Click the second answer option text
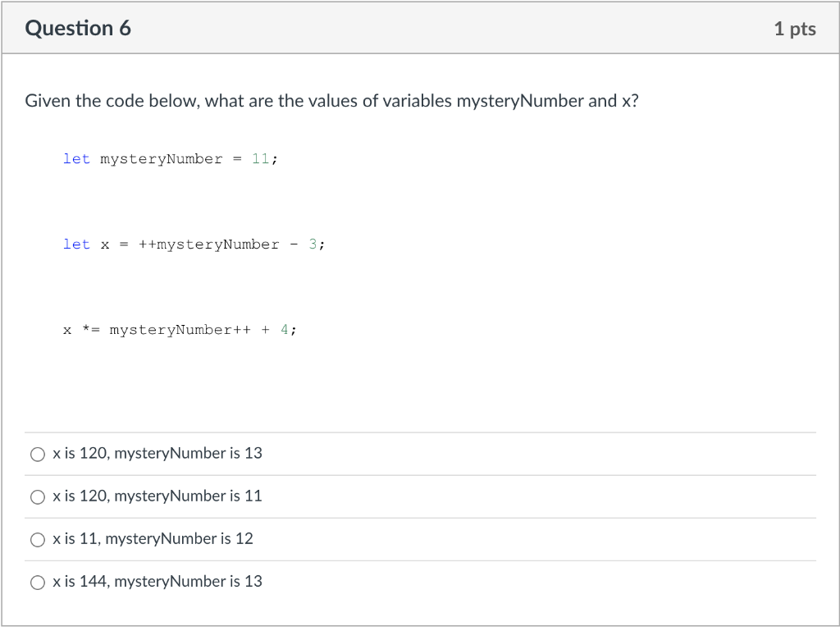Viewport: 840px width, 631px height. click(x=157, y=496)
